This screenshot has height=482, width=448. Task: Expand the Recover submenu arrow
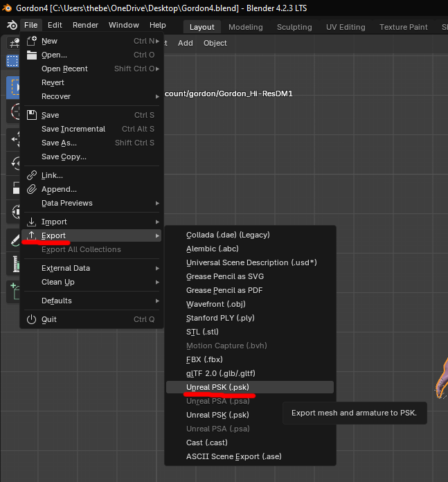pyautogui.click(x=157, y=96)
